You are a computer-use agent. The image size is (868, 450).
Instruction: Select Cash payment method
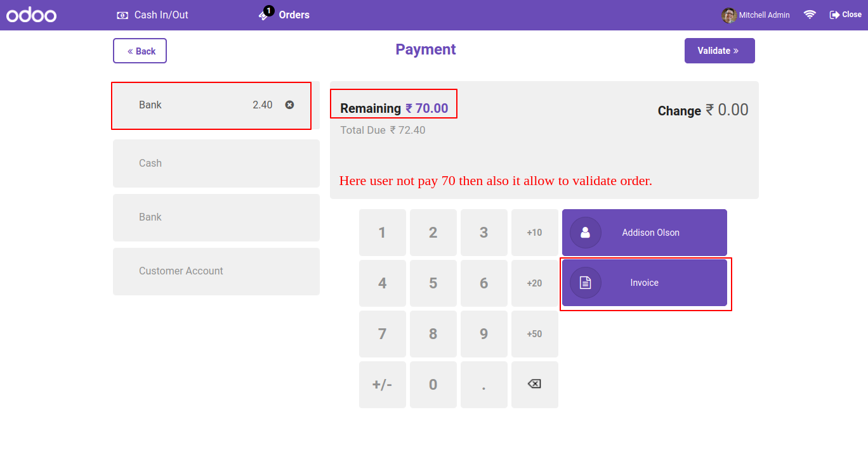pyautogui.click(x=216, y=164)
